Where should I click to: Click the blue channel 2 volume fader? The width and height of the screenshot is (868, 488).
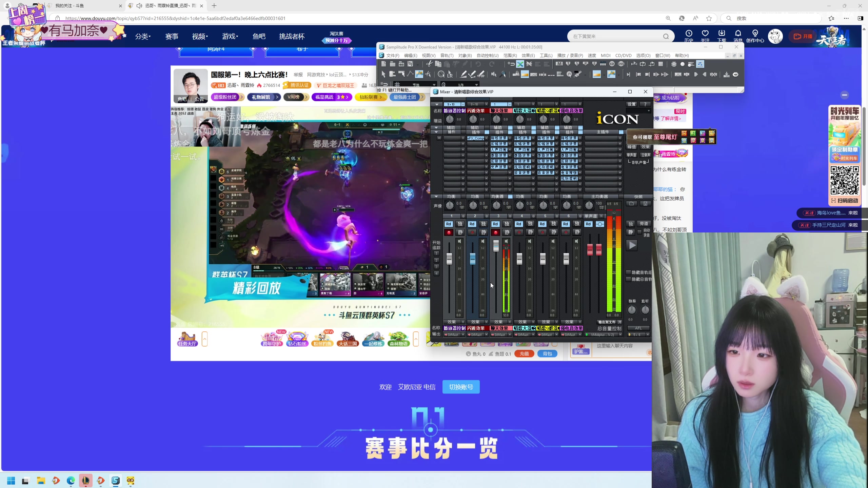[472, 259]
